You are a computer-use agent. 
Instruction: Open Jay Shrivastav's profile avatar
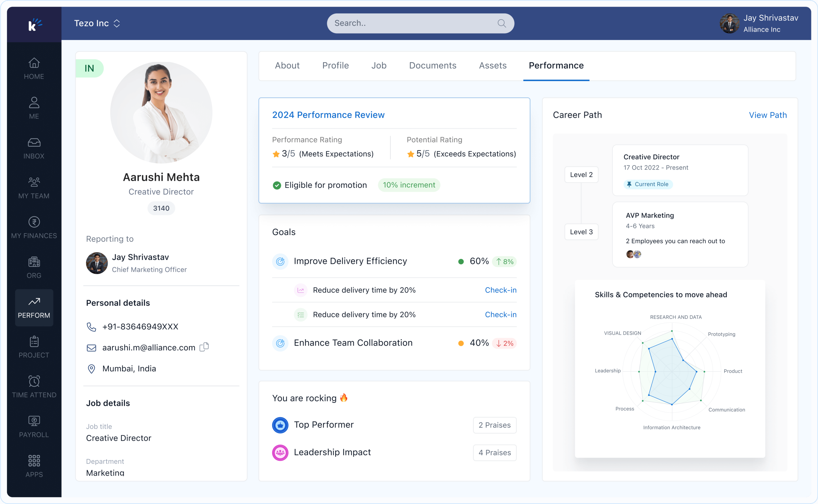click(729, 23)
